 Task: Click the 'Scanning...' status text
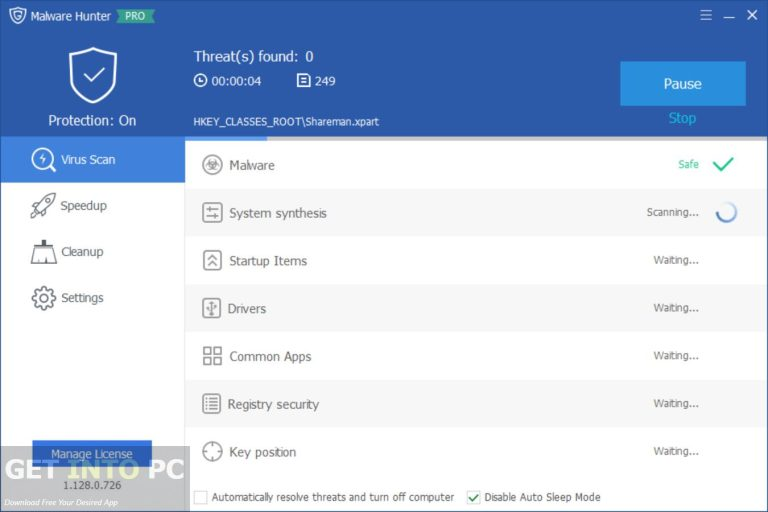[672, 212]
